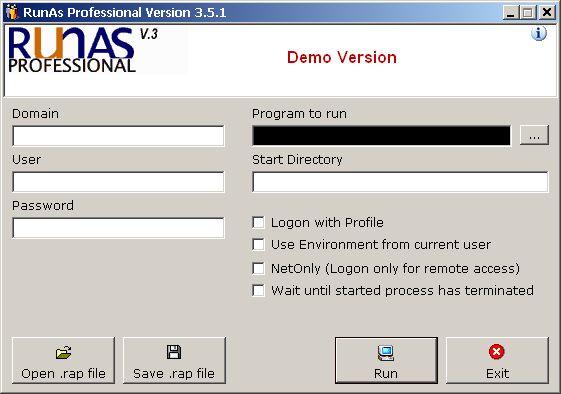Click the computer Run icon

coord(386,352)
